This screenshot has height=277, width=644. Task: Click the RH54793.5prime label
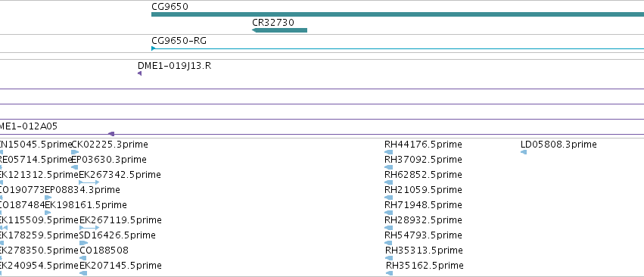tap(423, 235)
